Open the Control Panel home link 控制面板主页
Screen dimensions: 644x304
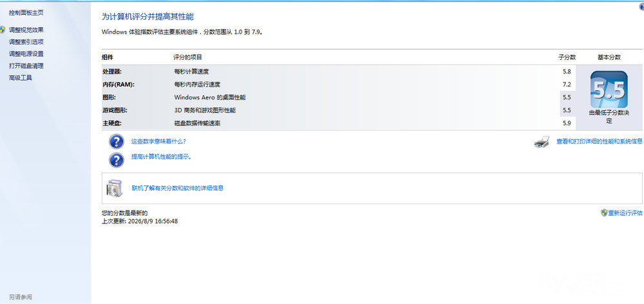pos(26,13)
